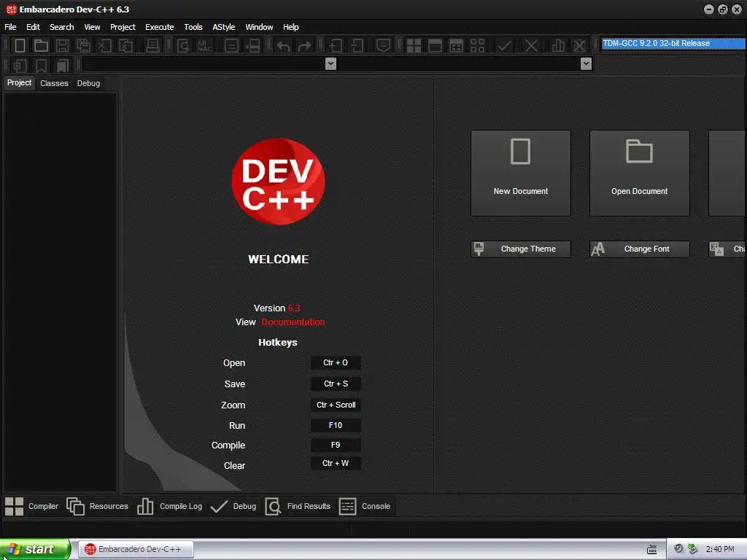Click the Save All toolbar icon

(83, 46)
